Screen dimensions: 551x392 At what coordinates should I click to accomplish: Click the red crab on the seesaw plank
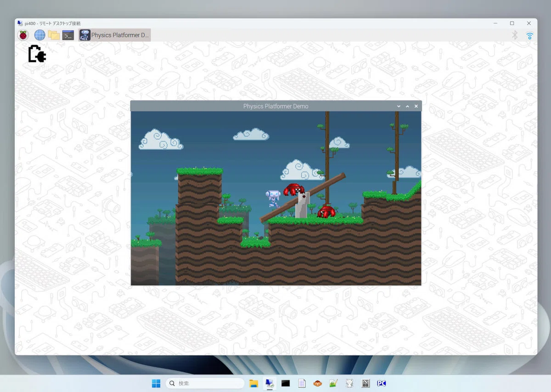tap(294, 189)
